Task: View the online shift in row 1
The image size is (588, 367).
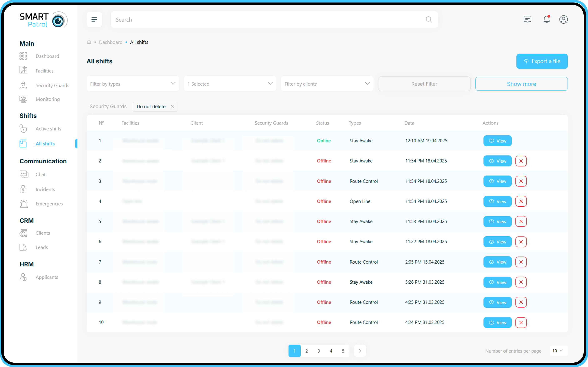Action: [x=497, y=141]
